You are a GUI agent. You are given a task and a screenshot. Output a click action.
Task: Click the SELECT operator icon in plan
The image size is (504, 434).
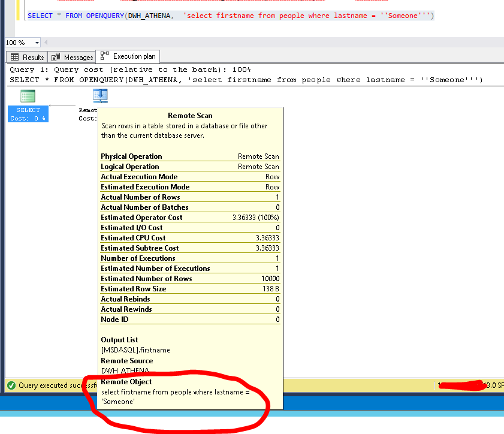28,96
